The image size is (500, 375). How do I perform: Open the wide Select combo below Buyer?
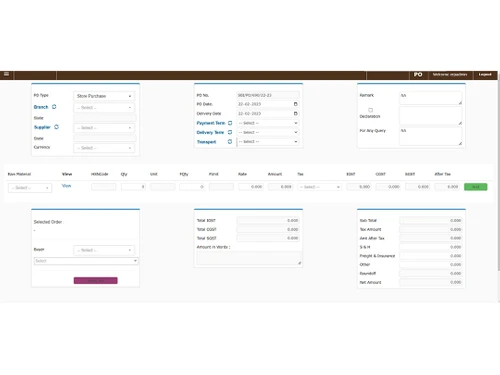pos(86,261)
